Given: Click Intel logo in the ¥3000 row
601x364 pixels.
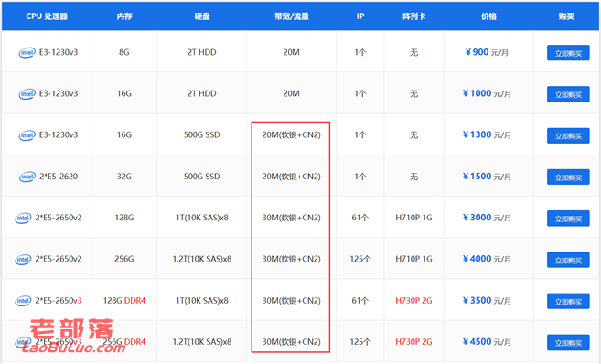Looking at the screenshot, I should tap(23, 219).
